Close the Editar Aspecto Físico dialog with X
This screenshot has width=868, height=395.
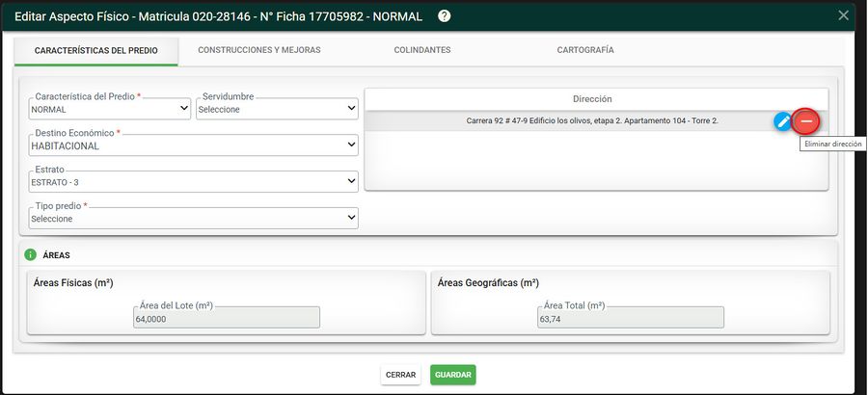pos(843,15)
